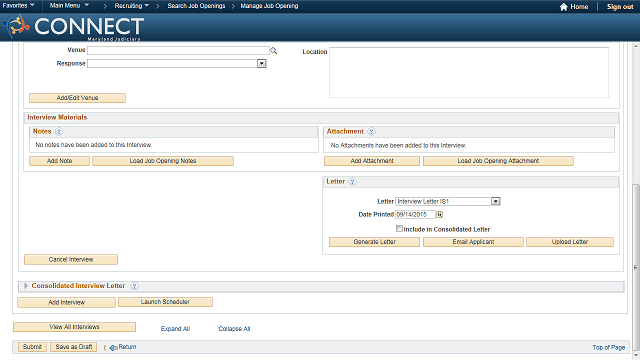
Task: Click the Generate Letter button
Action: point(374,242)
